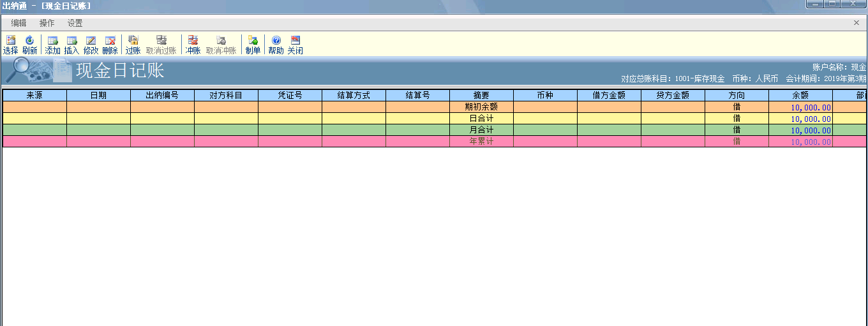
Task: Click the 余额 cell of 月合计 row
Action: 800,130
